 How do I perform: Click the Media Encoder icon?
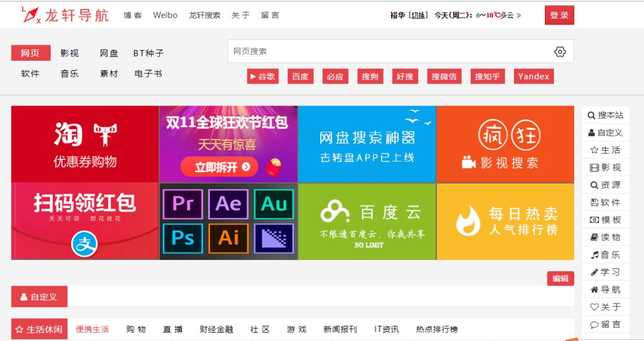[x=274, y=238]
